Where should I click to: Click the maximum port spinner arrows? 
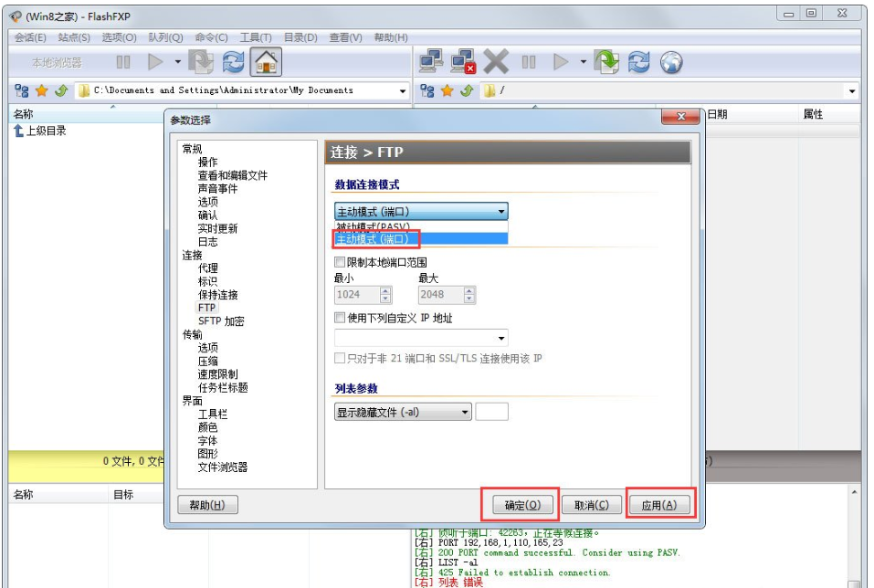pos(469,295)
